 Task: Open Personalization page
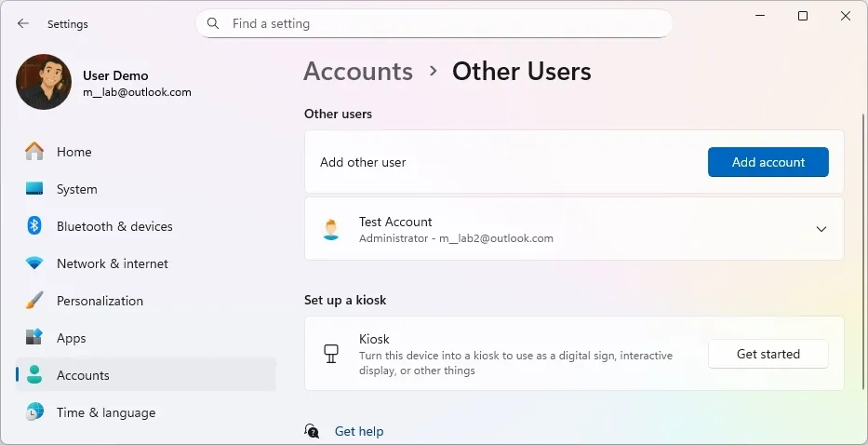click(x=145, y=301)
